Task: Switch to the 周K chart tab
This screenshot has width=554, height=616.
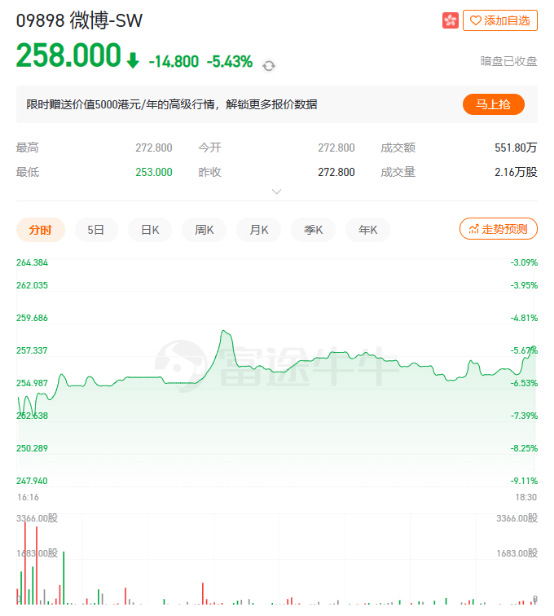Action: [204, 230]
